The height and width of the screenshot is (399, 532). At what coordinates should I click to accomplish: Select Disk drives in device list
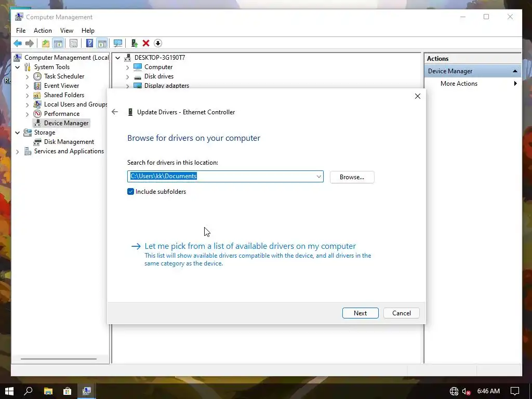(159, 76)
